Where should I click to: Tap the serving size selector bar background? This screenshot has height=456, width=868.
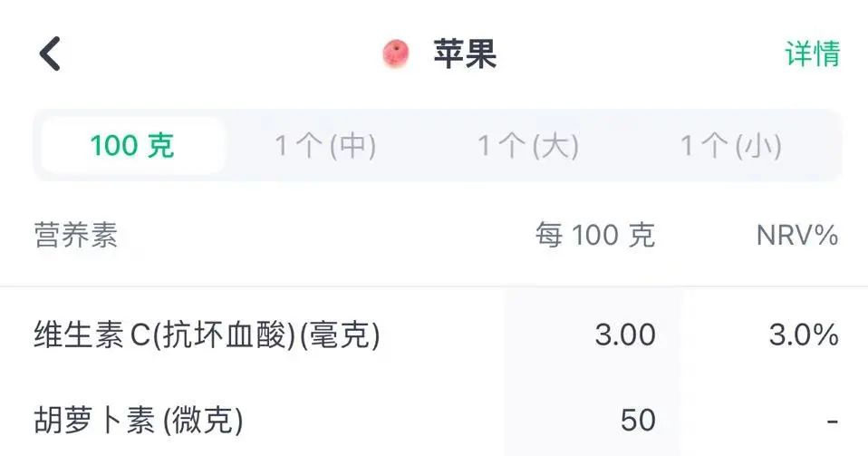pyautogui.click(x=438, y=146)
